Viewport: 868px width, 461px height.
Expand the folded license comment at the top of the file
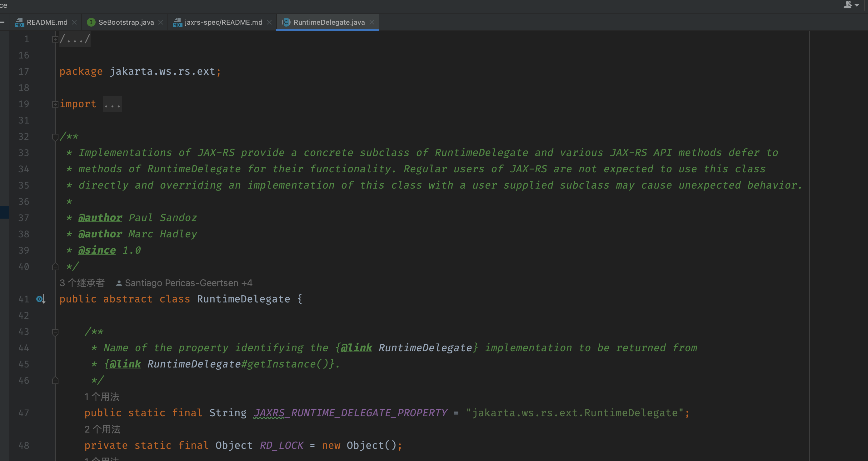click(55, 39)
